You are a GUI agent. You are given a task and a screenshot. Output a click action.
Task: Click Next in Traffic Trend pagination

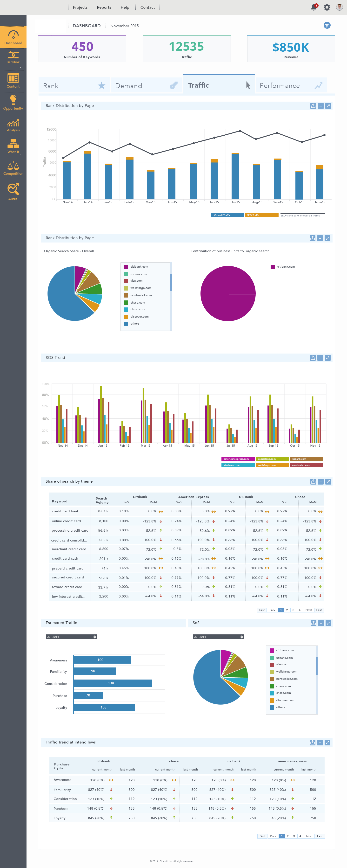coord(309,836)
